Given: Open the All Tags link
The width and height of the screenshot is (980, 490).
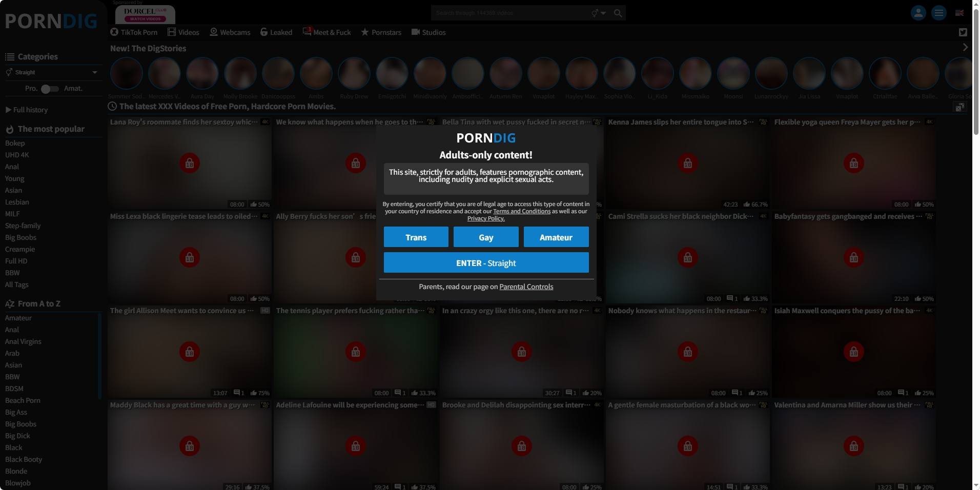Looking at the screenshot, I should 17,284.
